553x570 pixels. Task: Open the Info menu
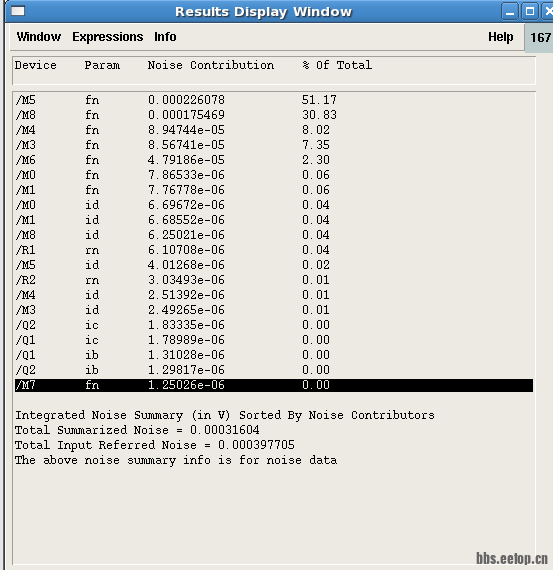pos(165,37)
